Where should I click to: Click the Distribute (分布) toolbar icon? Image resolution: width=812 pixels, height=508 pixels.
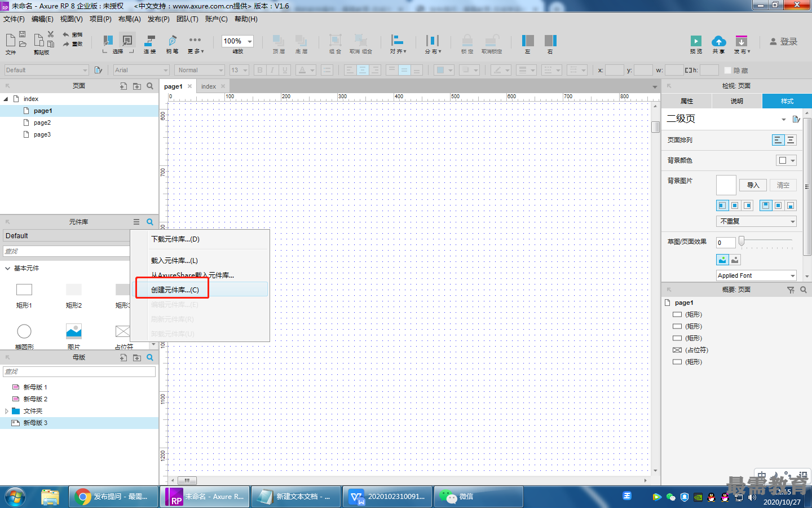point(433,40)
